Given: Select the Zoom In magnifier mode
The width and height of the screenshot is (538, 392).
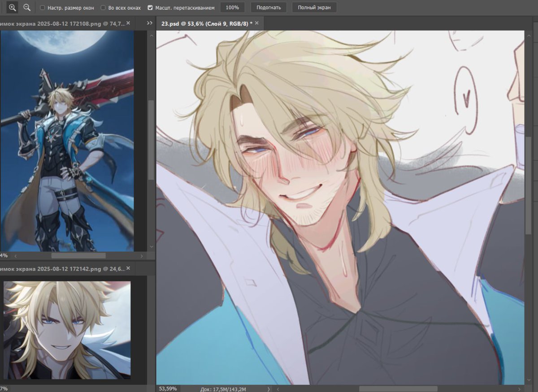Looking at the screenshot, I should coord(12,8).
